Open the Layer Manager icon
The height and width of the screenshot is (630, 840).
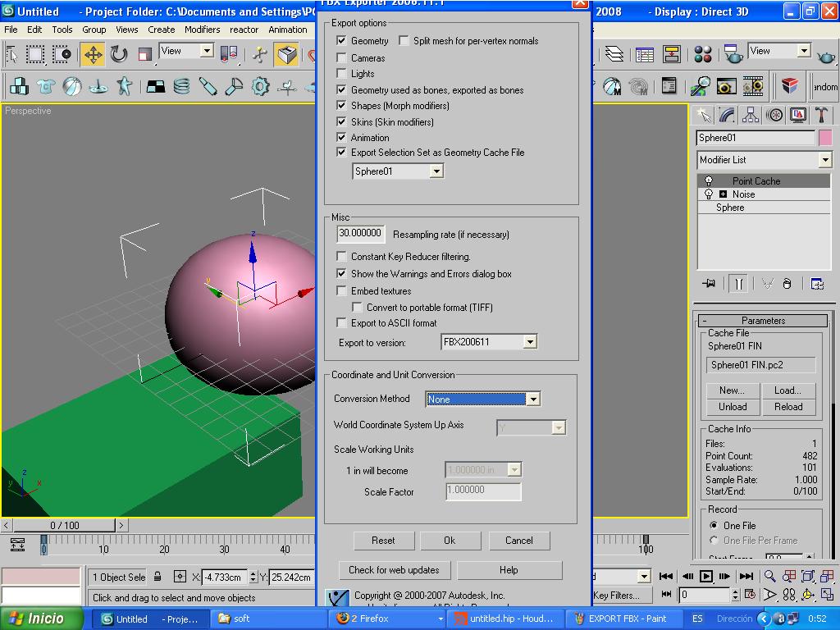[x=614, y=54]
